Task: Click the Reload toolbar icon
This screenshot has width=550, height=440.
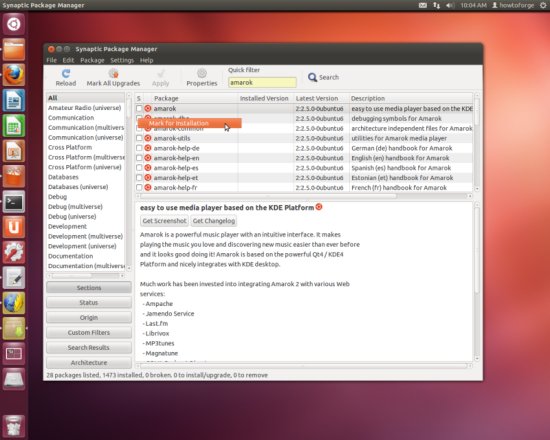Action: (x=66, y=73)
